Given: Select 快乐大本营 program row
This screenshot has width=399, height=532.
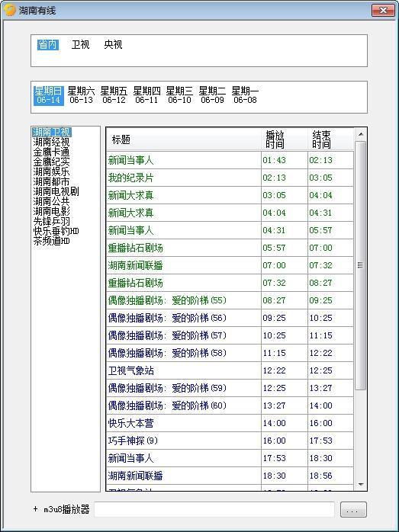Looking at the screenshot, I should coord(230,423).
